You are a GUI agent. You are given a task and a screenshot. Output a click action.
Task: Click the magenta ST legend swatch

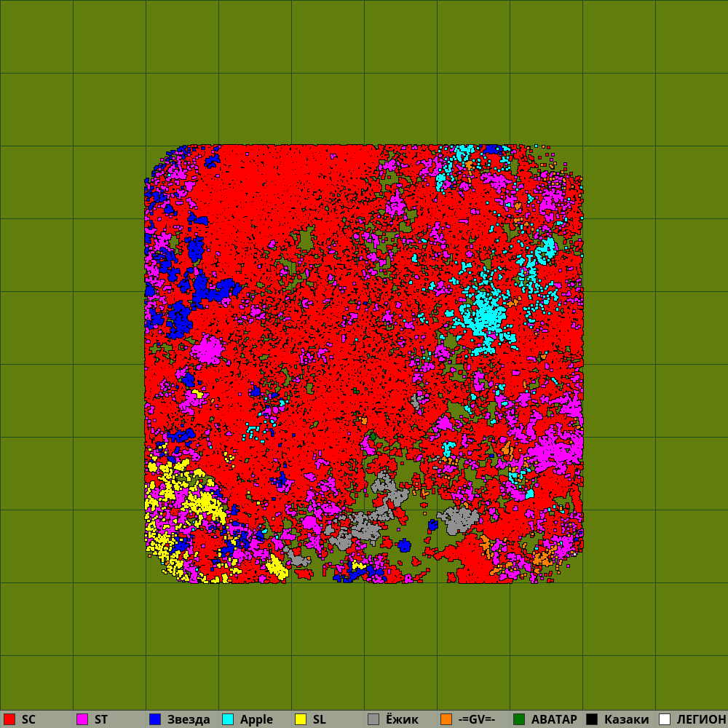point(82,719)
